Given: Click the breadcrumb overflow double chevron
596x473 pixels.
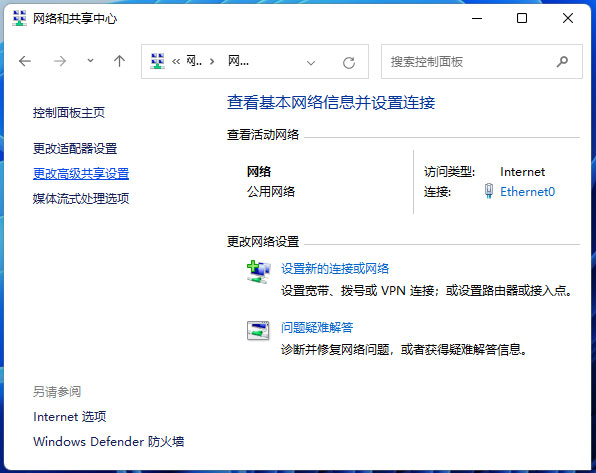Looking at the screenshot, I should point(176,62).
